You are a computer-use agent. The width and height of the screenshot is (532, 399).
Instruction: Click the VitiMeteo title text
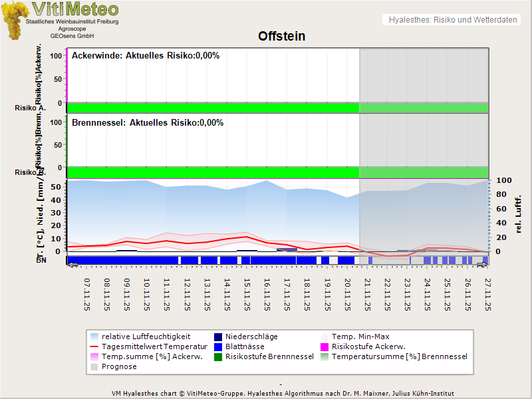tap(75, 9)
